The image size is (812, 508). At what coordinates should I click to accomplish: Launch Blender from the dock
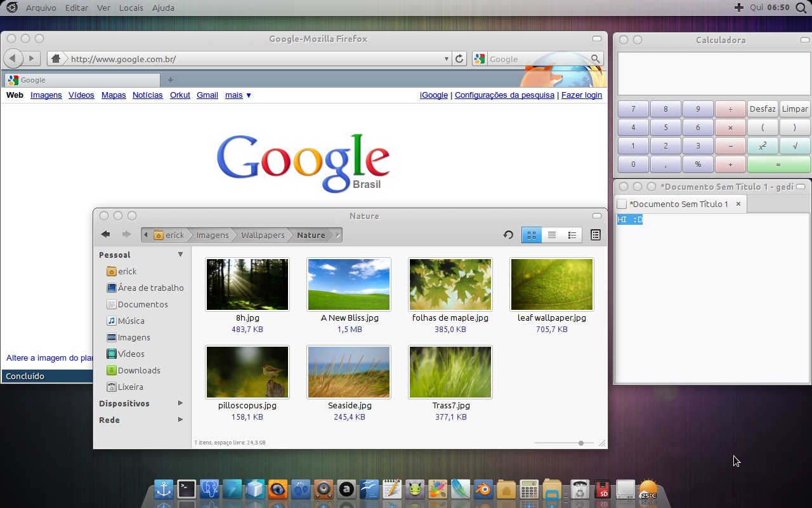483,489
